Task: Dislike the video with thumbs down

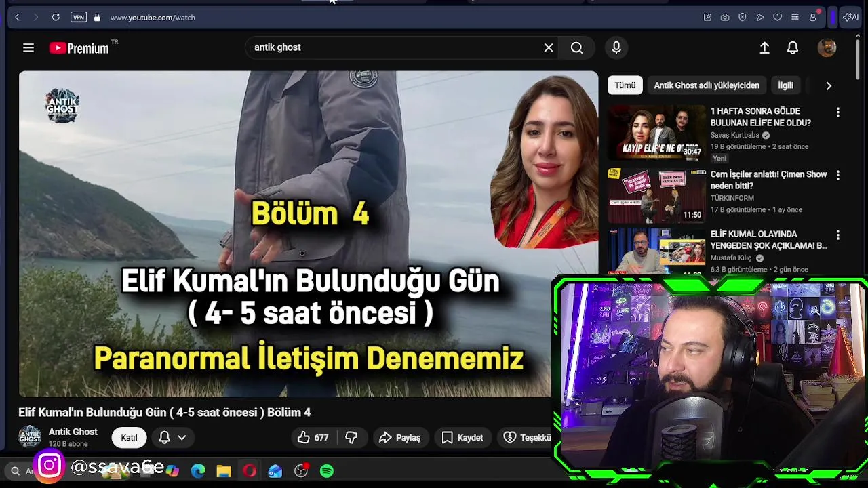Action: tap(351, 438)
